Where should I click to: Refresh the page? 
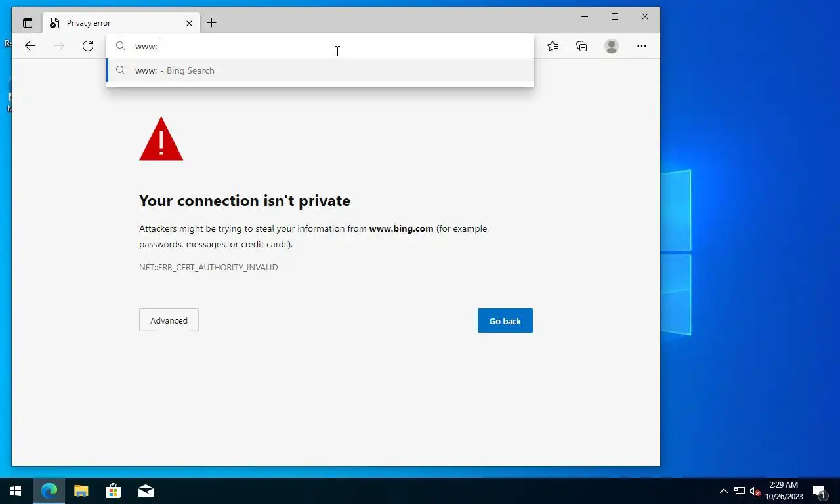pyautogui.click(x=88, y=46)
